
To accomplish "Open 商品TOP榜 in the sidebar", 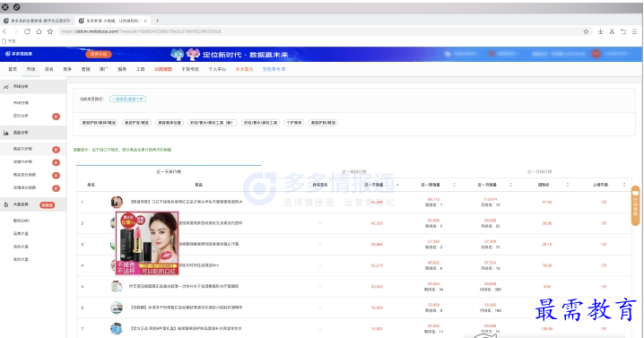I will (22, 149).
